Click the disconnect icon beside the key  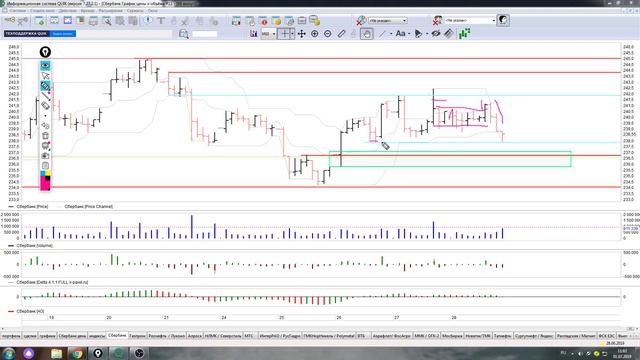[23, 20]
